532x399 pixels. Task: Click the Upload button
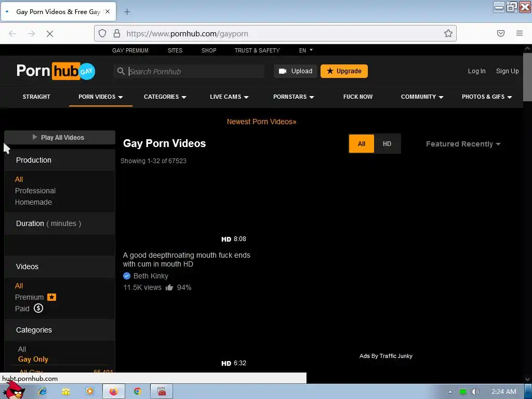pyautogui.click(x=295, y=71)
